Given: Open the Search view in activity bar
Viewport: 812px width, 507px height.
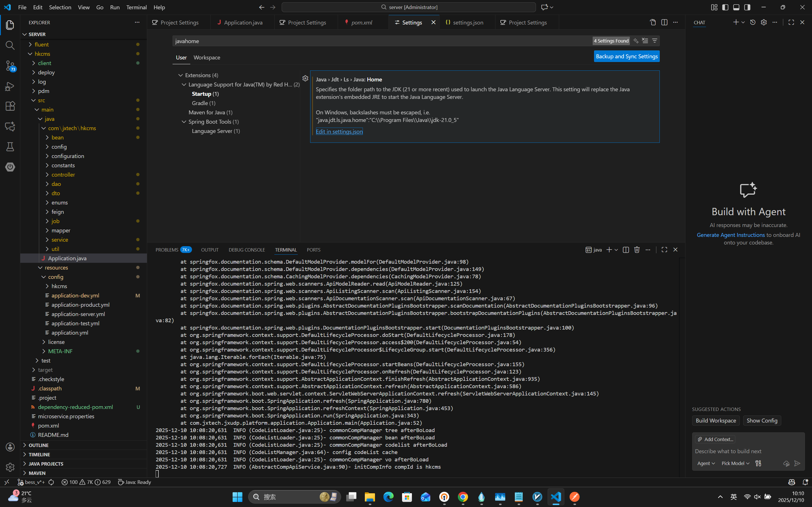Looking at the screenshot, I should [x=10, y=45].
